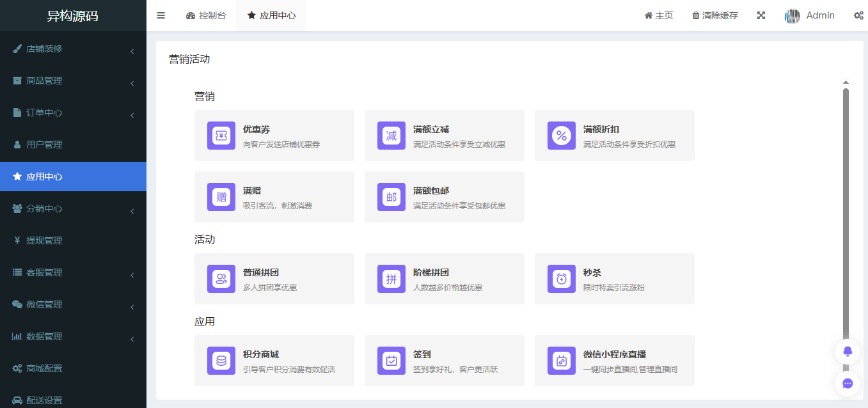Image resolution: width=868 pixels, height=408 pixels.
Task: Switch to the 控制台 tab
Action: [206, 15]
